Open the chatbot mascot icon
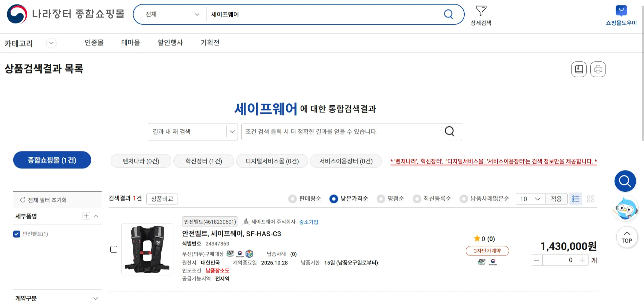This screenshot has width=644, height=304. click(625, 209)
